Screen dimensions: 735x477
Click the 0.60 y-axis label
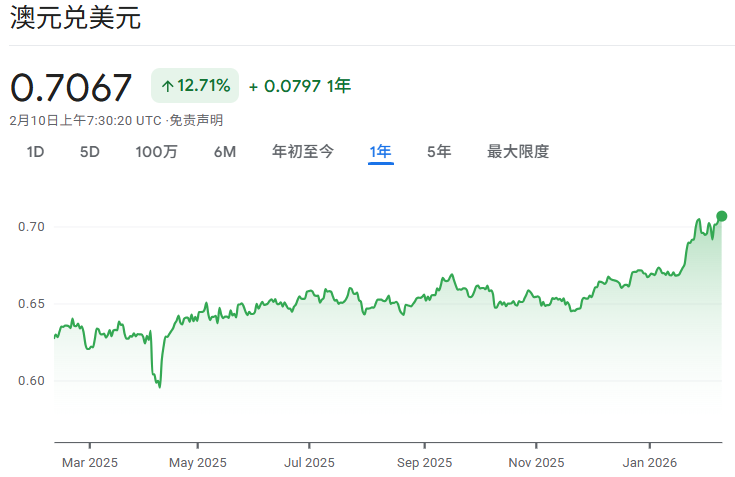click(x=31, y=380)
